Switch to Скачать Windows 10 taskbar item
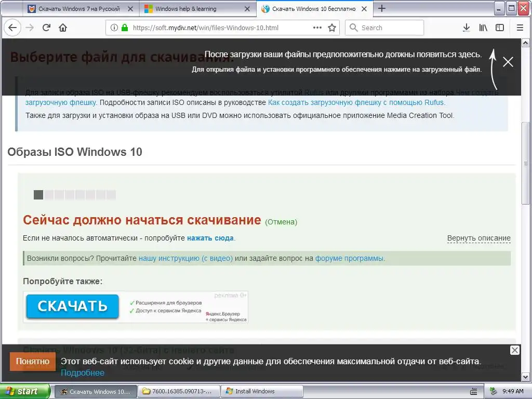 (96, 392)
